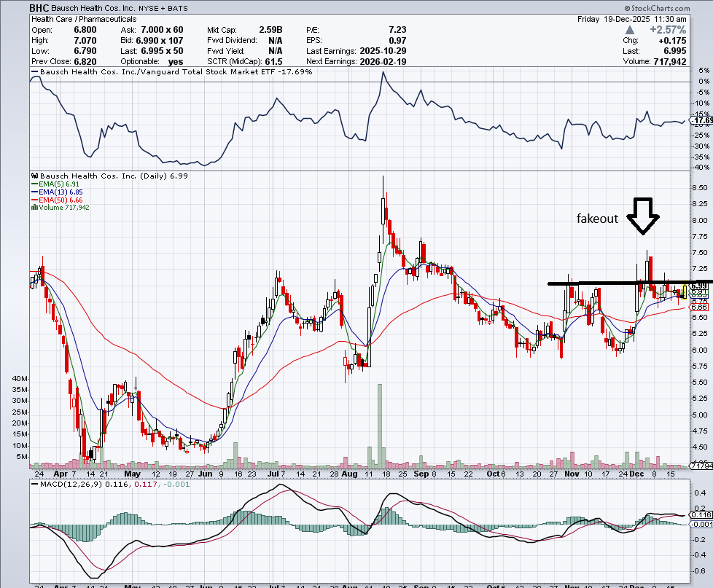Click the Optionable value yes

pyautogui.click(x=176, y=62)
